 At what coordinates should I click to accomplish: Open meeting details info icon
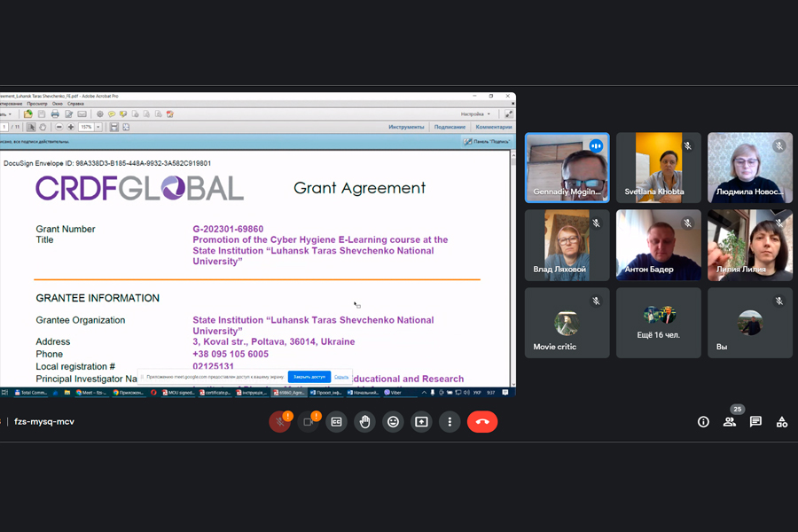pos(703,421)
